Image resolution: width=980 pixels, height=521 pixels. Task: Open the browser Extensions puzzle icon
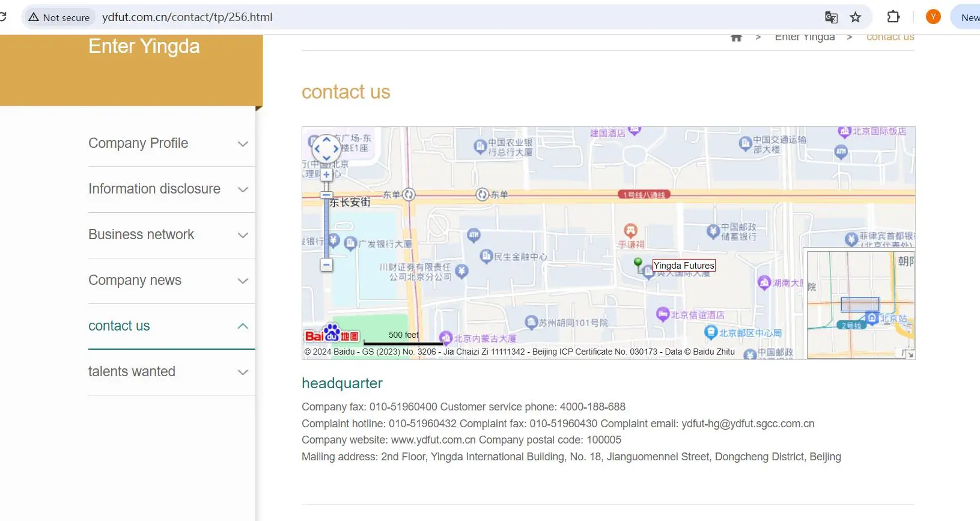click(893, 17)
